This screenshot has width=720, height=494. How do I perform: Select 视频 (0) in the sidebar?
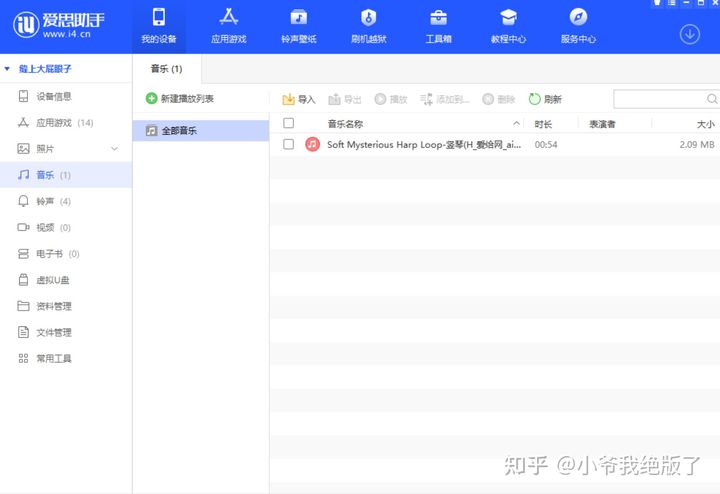(x=66, y=227)
